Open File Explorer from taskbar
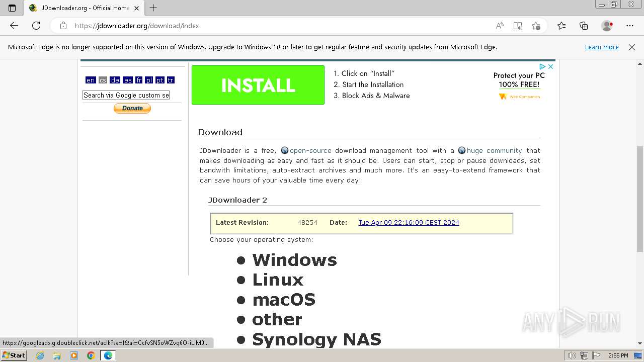This screenshot has width=644, height=362. click(x=57, y=355)
